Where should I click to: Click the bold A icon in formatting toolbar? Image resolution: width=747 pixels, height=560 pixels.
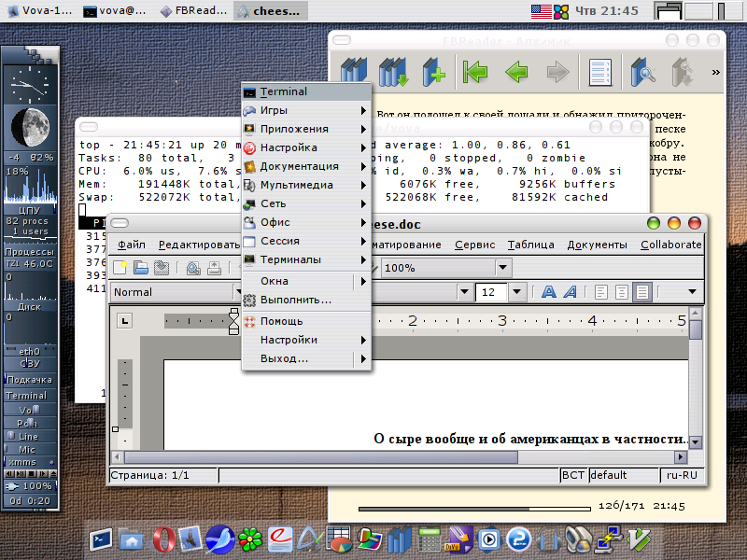tap(548, 292)
